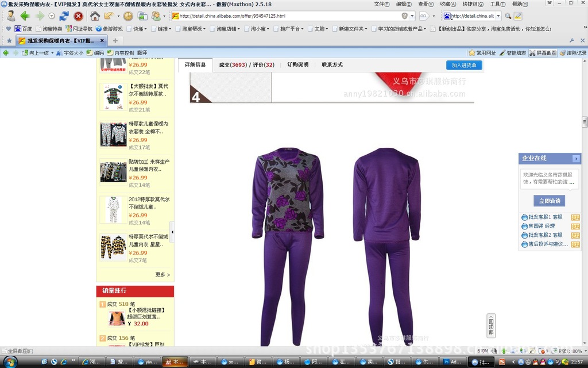588x368 pixels.
Task: Open the 工具(T) menu
Action: (x=497, y=4)
